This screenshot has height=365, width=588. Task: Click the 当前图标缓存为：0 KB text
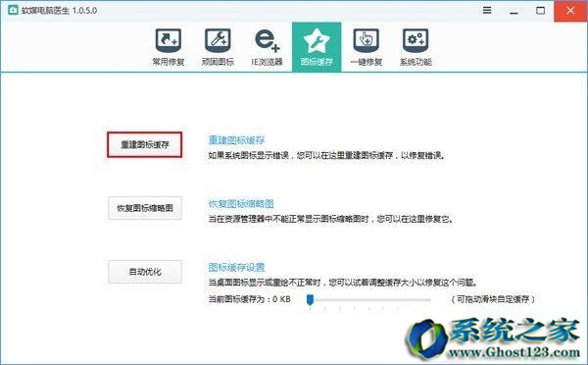coord(249,299)
